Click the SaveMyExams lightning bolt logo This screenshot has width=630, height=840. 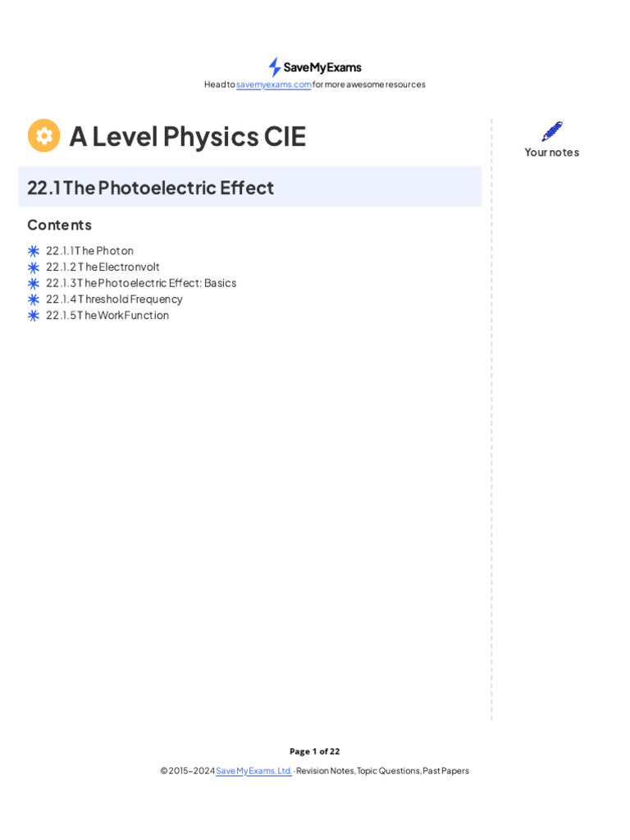tap(275, 67)
